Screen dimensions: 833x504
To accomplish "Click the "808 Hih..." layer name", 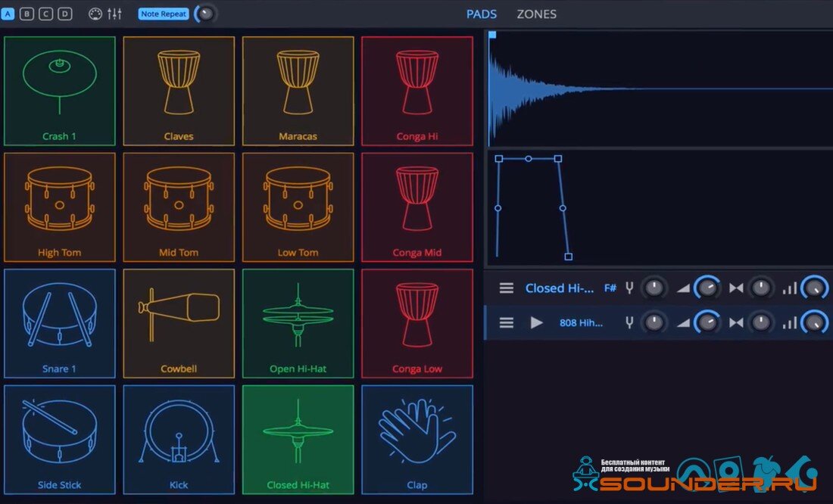I will click(x=581, y=323).
